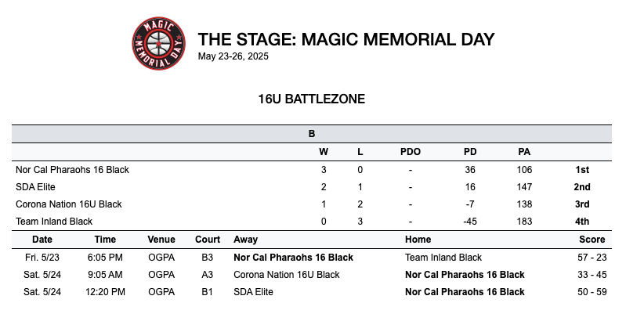Click the Date column header
Screen dimensions: 644x321
42,240
